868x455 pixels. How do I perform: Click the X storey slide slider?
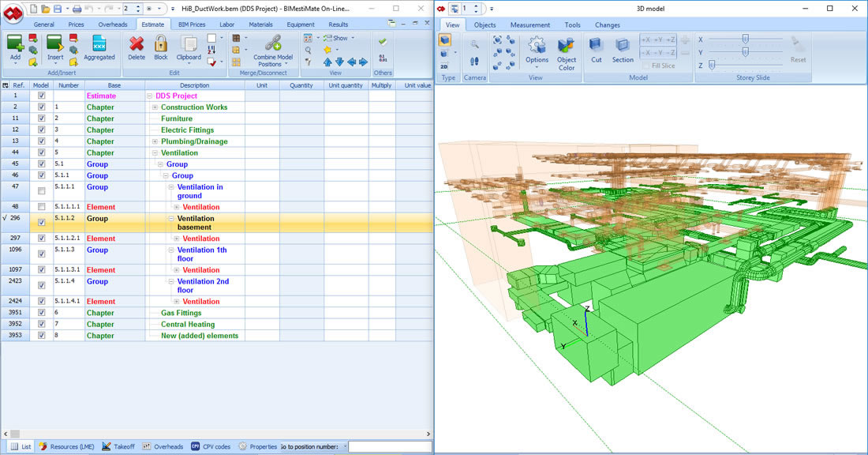[746, 39]
